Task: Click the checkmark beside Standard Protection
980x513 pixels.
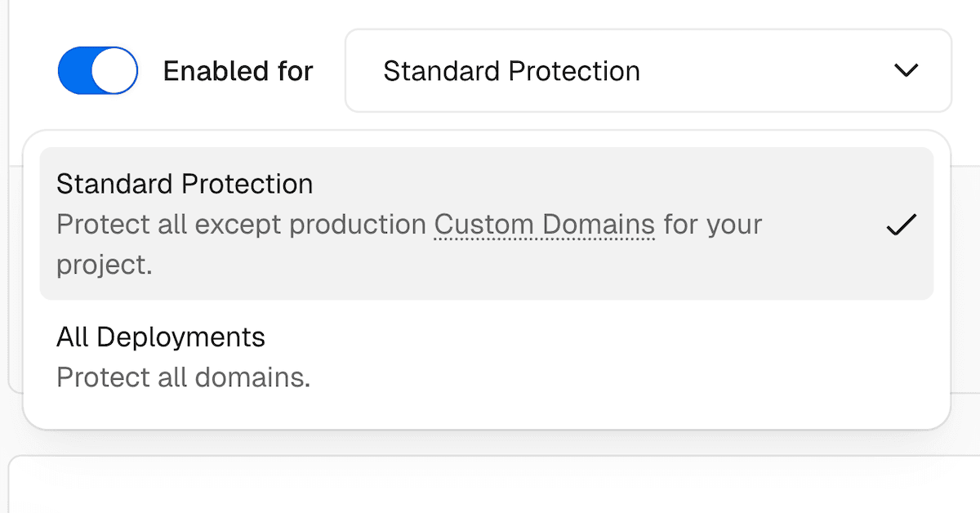Action: pyautogui.click(x=902, y=225)
